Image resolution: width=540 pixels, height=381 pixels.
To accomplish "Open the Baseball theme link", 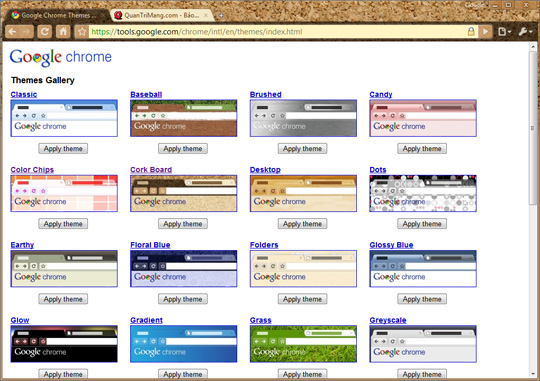I will click(146, 94).
